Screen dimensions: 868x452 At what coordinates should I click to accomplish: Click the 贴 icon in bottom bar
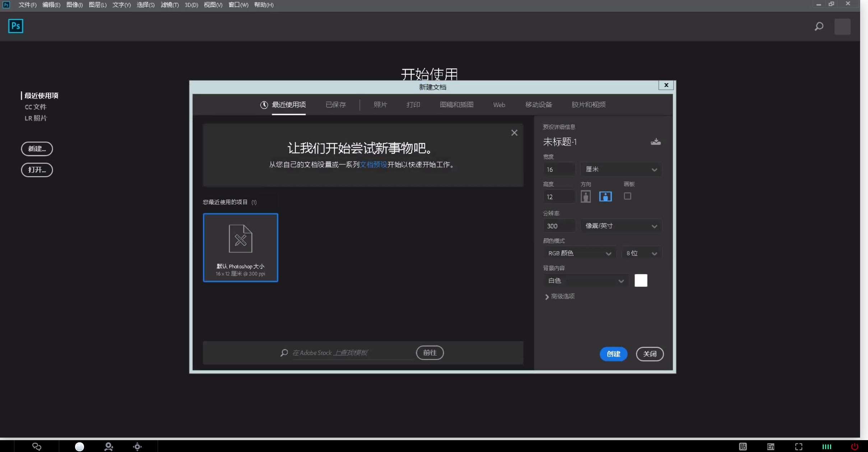[743, 447]
